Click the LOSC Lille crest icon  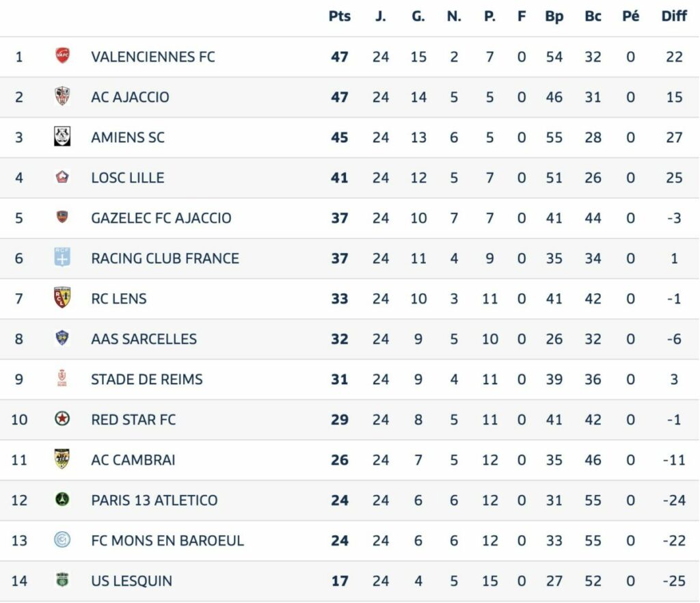pyautogui.click(x=62, y=177)
